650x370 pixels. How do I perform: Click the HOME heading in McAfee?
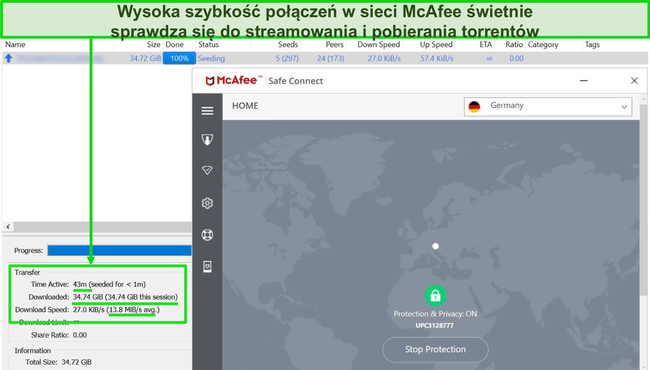(245, 106)
